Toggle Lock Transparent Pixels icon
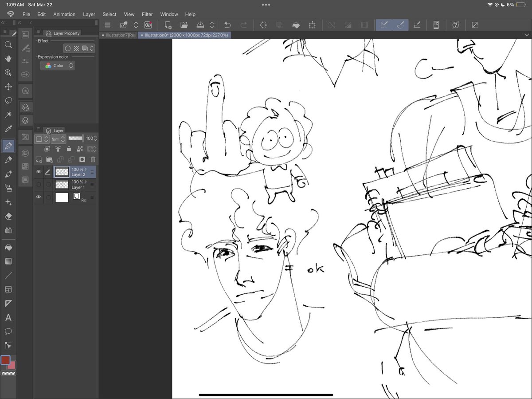This screenshot has height=399, width=532. click(x=80, y=149)
